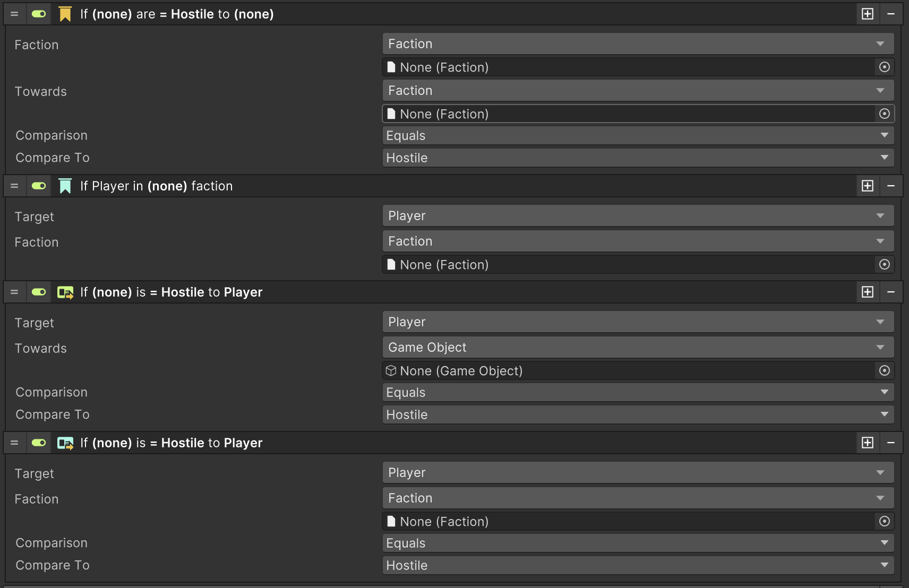This screenshot has width=909, height=588.
Task: Open the first condition's Comparison 'Equals' dropdown
Action: (638, 136)
